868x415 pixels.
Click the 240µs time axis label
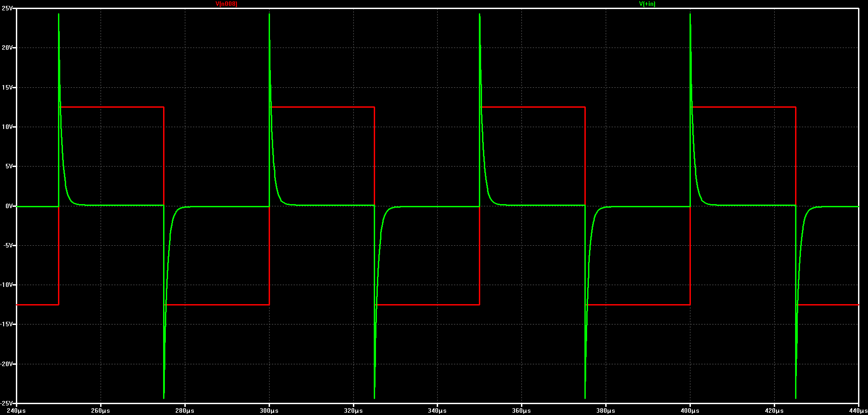coord(16,410)
